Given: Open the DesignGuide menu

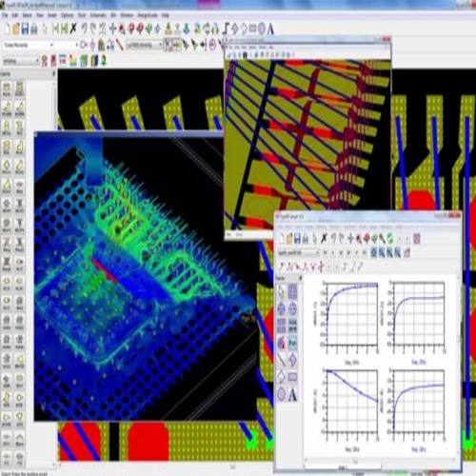Looking at the screenshot, I should click(x=148, y=15).
